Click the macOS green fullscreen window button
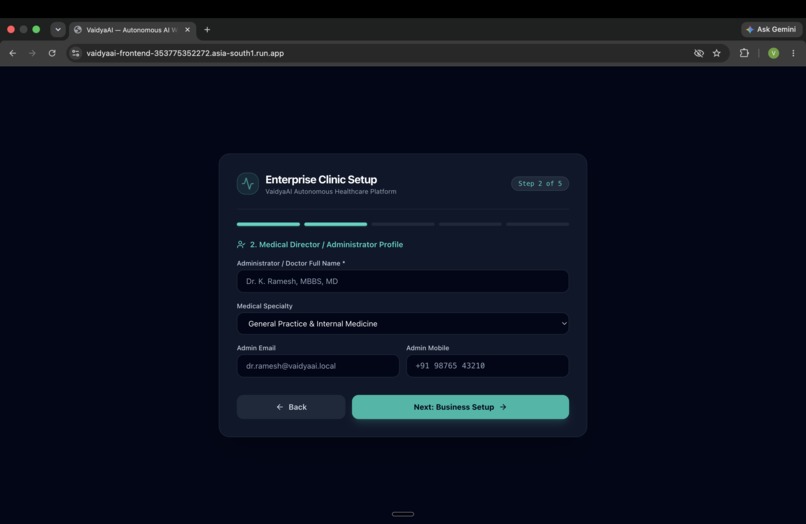 (x=36, y=29)
